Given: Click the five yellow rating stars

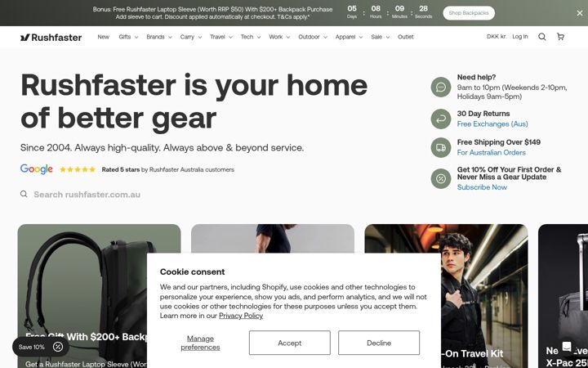Looking at the screenshot, I should (x=78, y=170).
